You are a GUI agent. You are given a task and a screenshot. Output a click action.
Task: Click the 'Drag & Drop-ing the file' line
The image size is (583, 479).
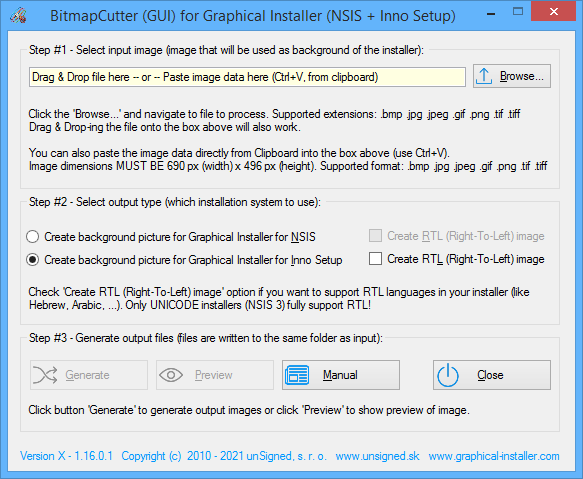pyautogui.click(x=164, y=127)
